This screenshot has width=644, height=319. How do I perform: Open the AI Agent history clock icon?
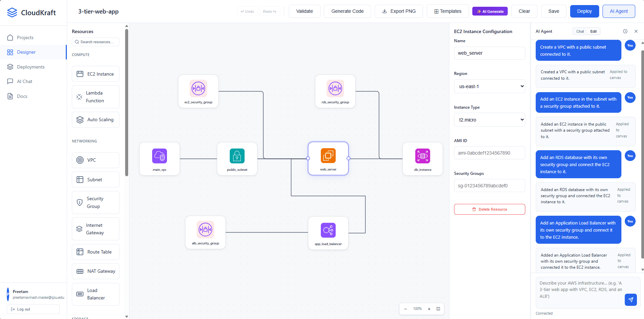tap(625, 31)
